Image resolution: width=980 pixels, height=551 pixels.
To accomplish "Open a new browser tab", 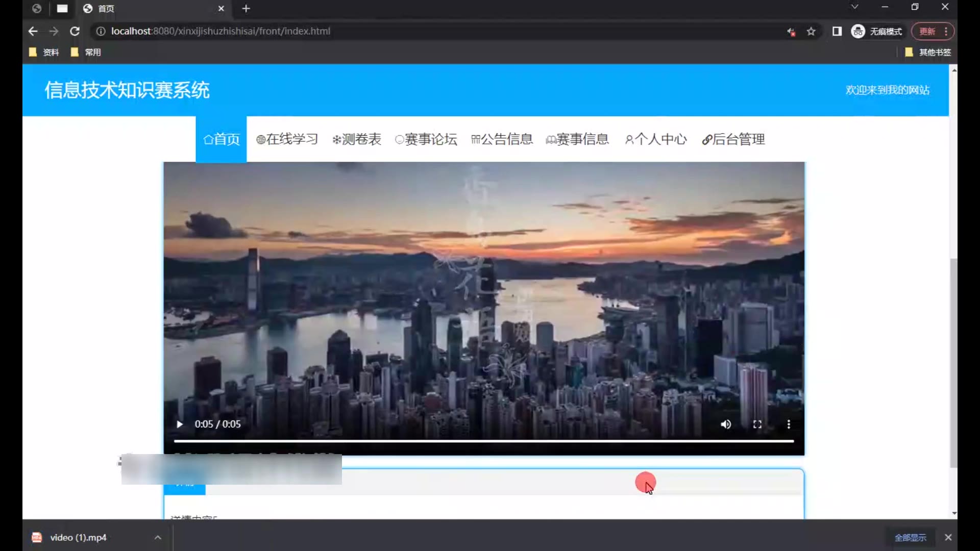I will point(246,9).
